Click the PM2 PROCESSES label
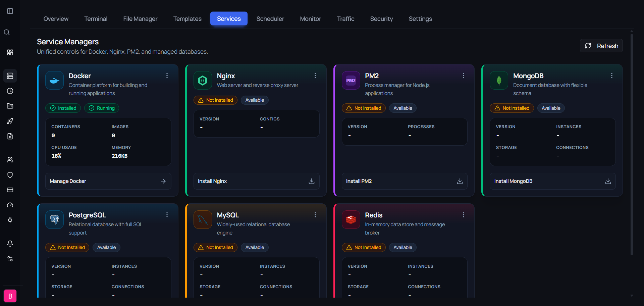Screen dimensions: 644x306 pyautogui.click(x=421, y=127)
